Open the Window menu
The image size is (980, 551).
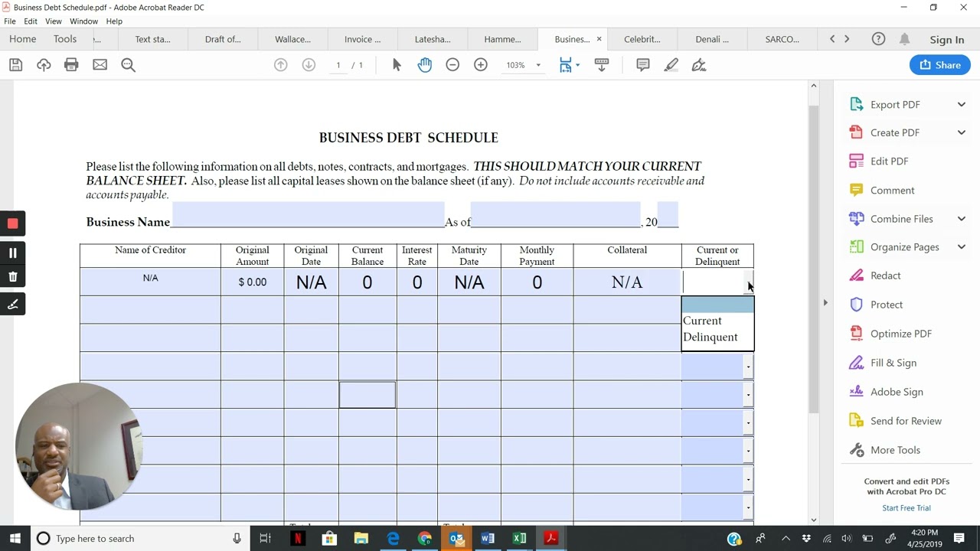(x=83, y=21)
